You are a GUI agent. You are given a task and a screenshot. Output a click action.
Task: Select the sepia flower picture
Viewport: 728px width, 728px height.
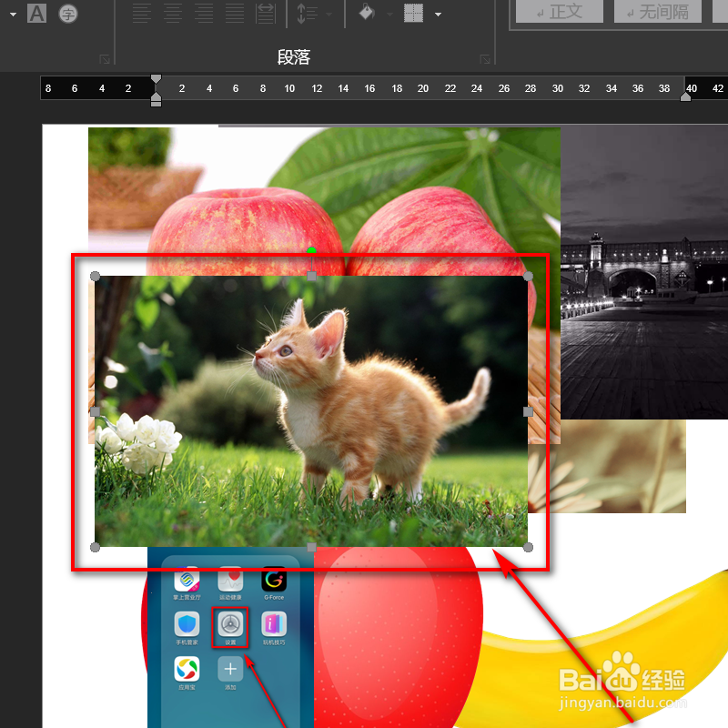[607, 467]
